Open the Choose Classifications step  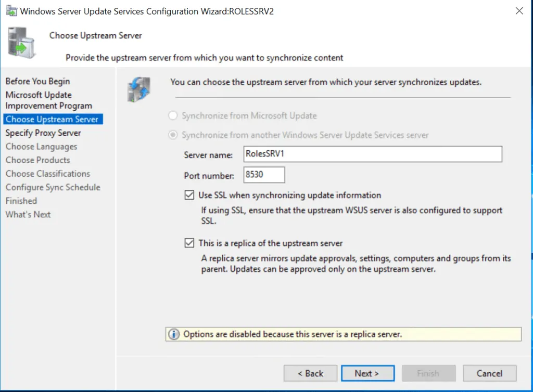point(48,174)
